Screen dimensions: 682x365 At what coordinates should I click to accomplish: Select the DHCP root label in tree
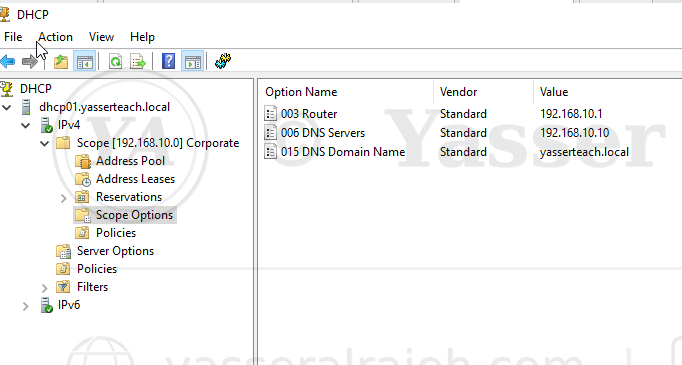pyautogui.click(x=36, y=89)
